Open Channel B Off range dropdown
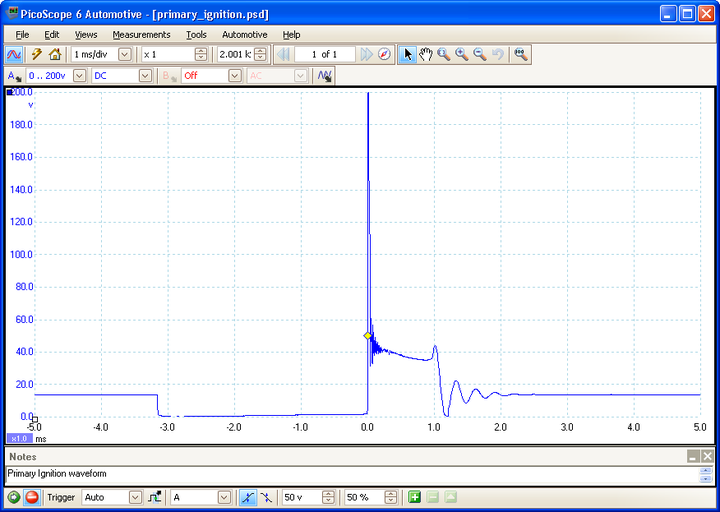Image resolution: width=720 pixels, height=512 pixels. pos(235,76)
